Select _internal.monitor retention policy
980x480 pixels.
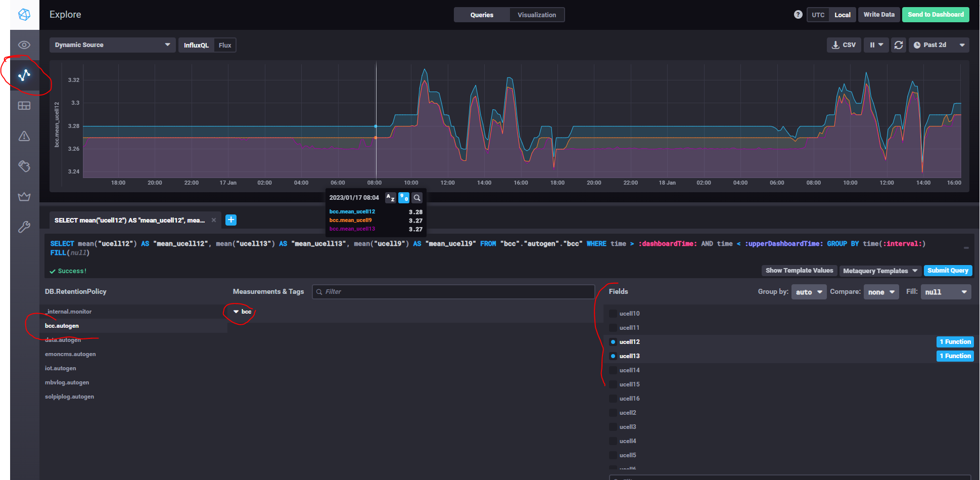click(134, 312)
